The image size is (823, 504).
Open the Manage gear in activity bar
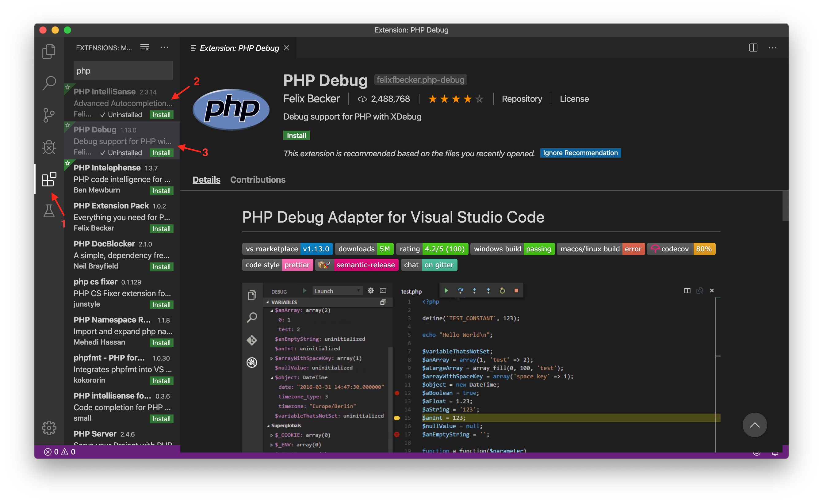[49, 428]
